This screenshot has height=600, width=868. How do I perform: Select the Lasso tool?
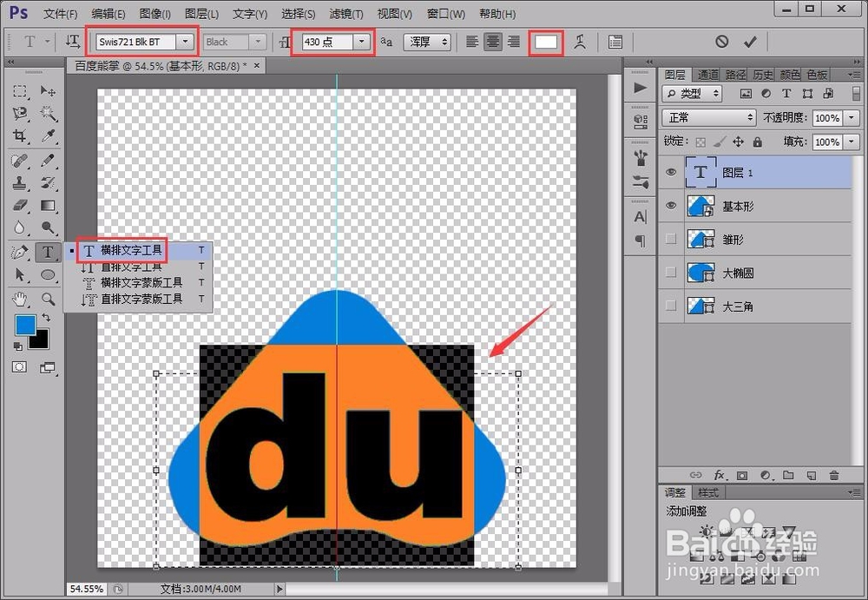20,114
